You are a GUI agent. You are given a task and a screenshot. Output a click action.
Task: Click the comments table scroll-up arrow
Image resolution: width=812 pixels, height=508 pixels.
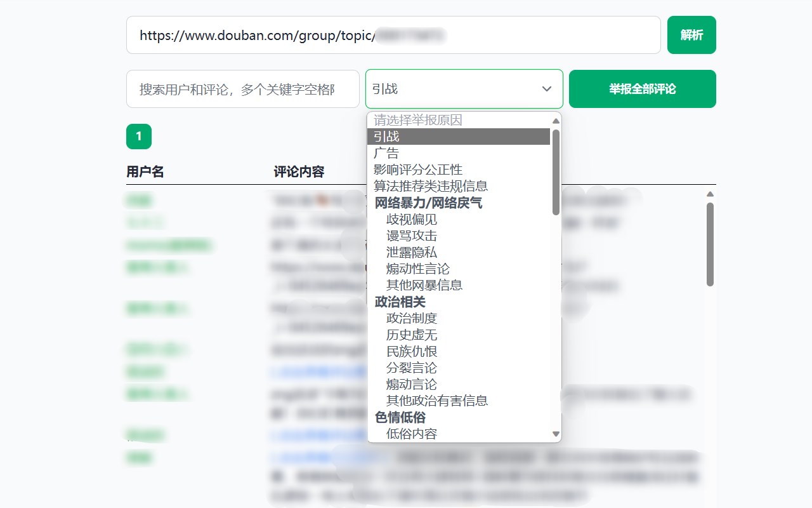tap(710, 194)
